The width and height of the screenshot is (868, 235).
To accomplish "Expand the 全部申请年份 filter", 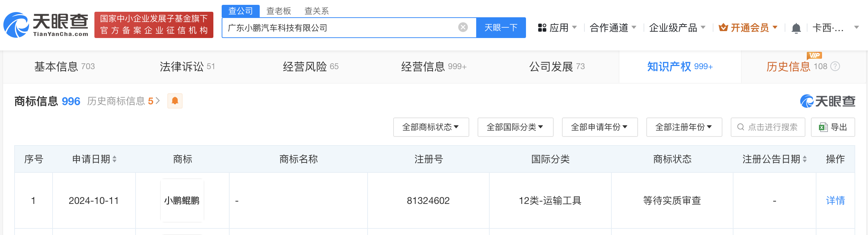I will click(x=600, y=127).
